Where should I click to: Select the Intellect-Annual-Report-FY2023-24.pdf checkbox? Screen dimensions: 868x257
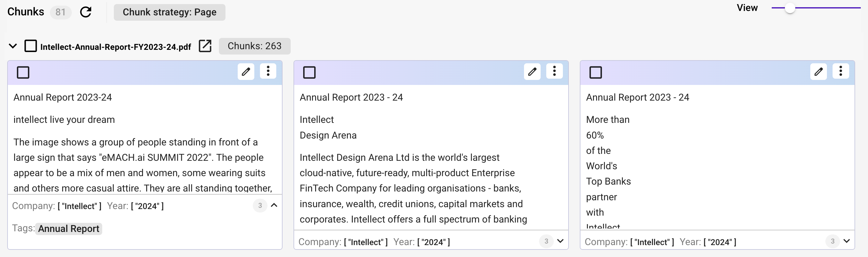31,46
